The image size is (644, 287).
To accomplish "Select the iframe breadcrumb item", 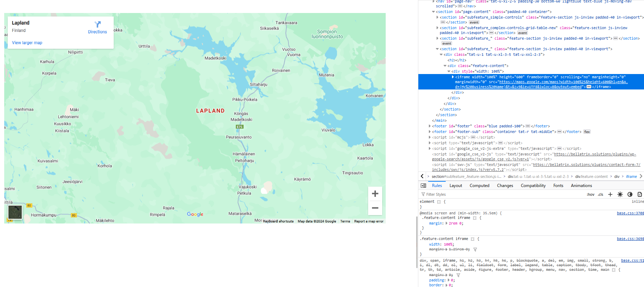I will [631, 176].
